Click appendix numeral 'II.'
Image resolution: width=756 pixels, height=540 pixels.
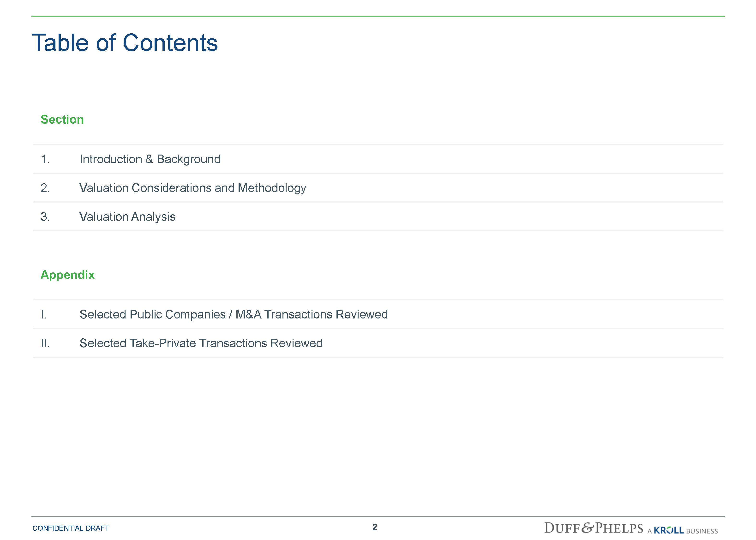pyautogui.click(x=45, y=343)
